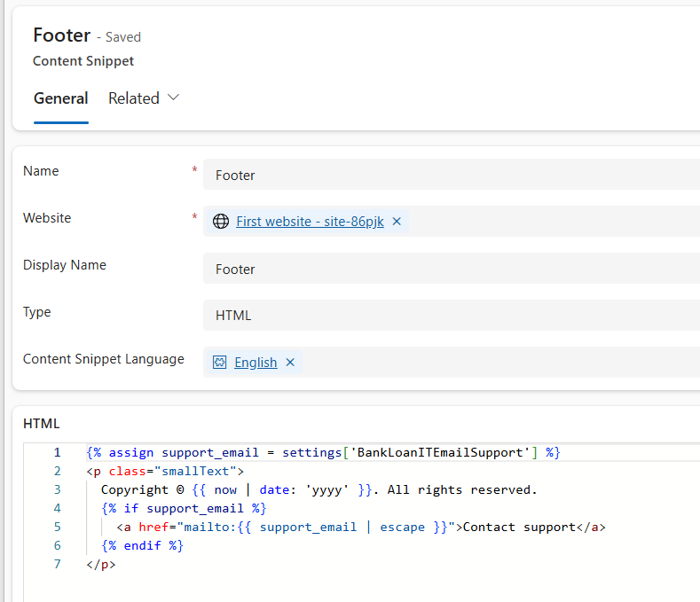Image resolution: width=700 pixels, height=602 pixels.
Task: Click line number 5 in editor gutter
Action: [57, 527]
